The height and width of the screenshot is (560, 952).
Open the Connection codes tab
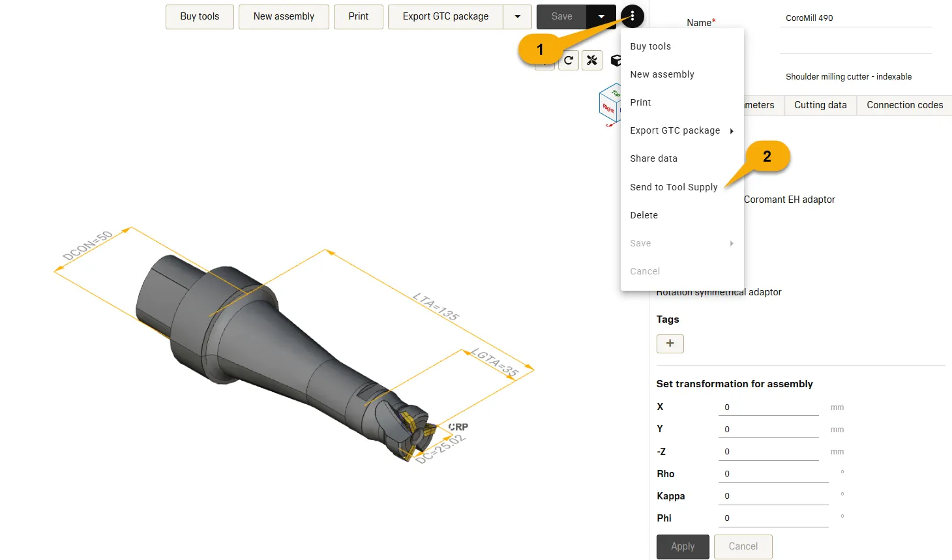[904, 105]
